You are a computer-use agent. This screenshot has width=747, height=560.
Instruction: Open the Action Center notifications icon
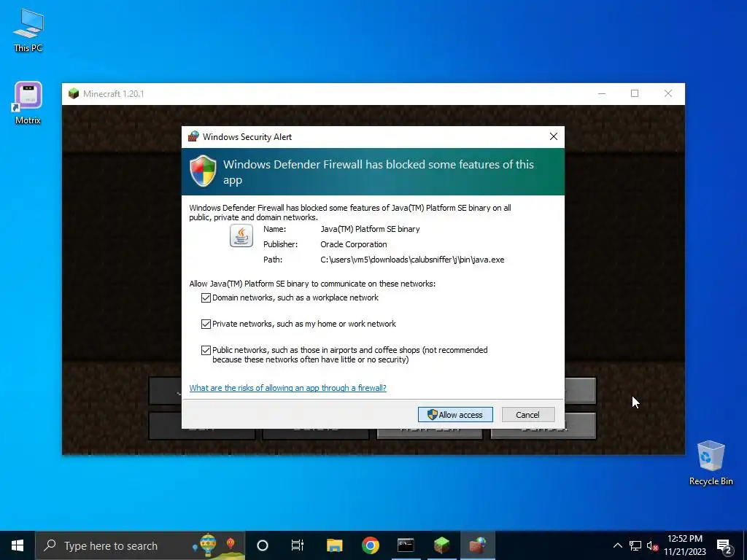point(724,545)
